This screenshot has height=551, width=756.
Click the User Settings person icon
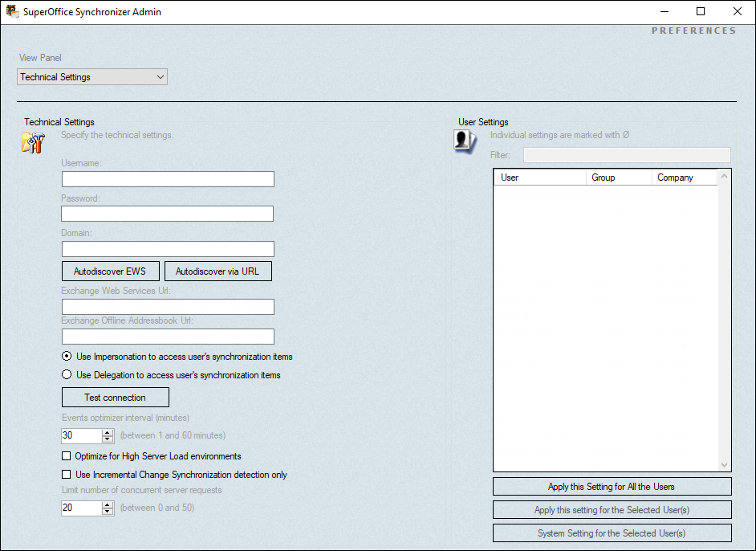465,142
